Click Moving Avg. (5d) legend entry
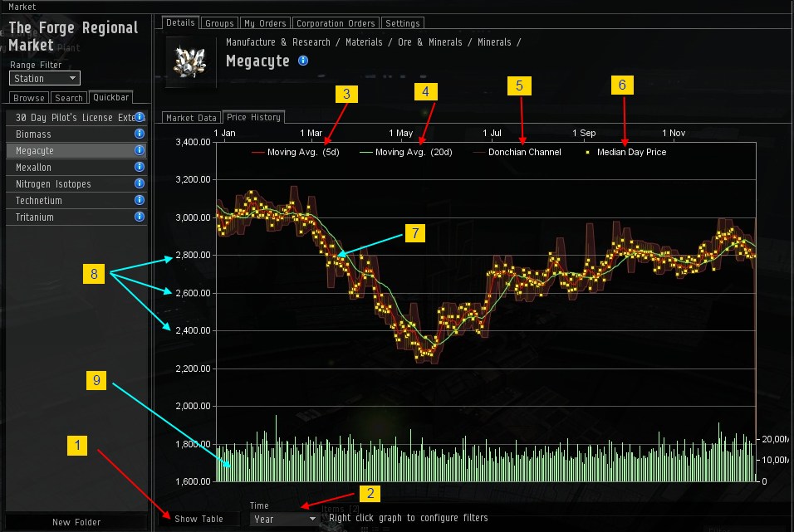Image resolution: width=794 pixels, height=532 pixels. 296,152
